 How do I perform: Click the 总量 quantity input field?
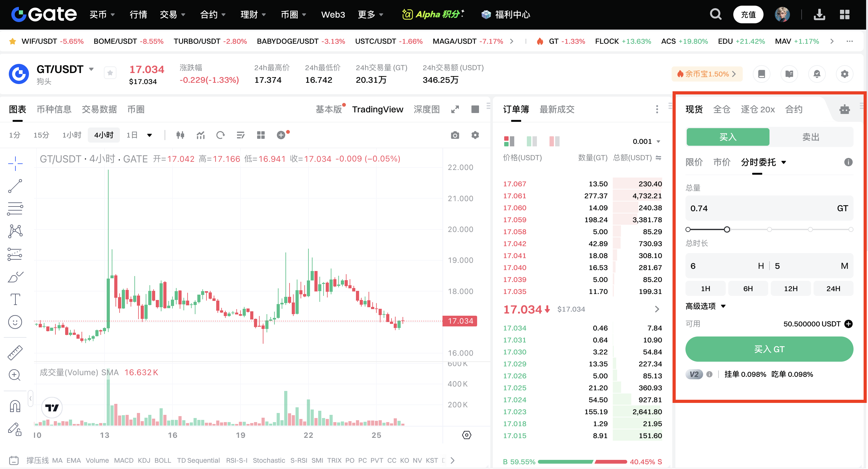pyautogui.click(x=758, y=209)
